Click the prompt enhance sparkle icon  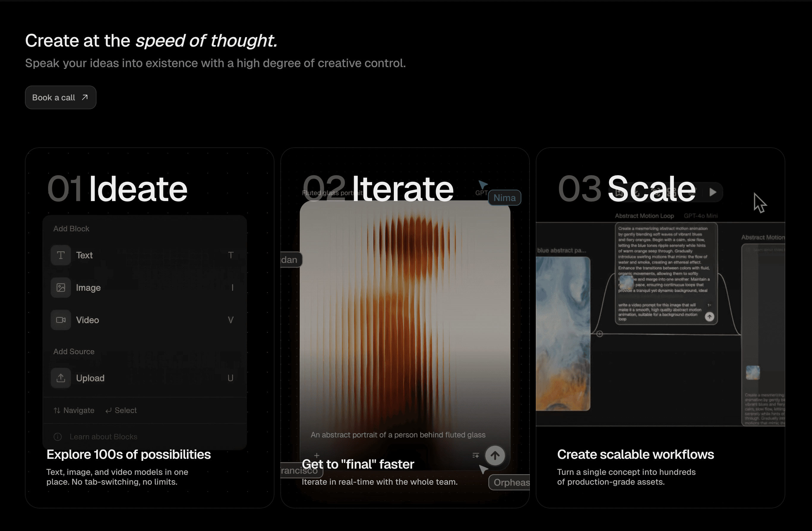(x=475, y=456)
